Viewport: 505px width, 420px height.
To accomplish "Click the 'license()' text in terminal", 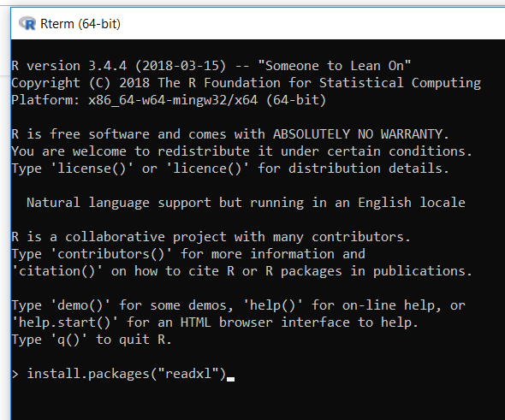I will (x=92, y=169).
